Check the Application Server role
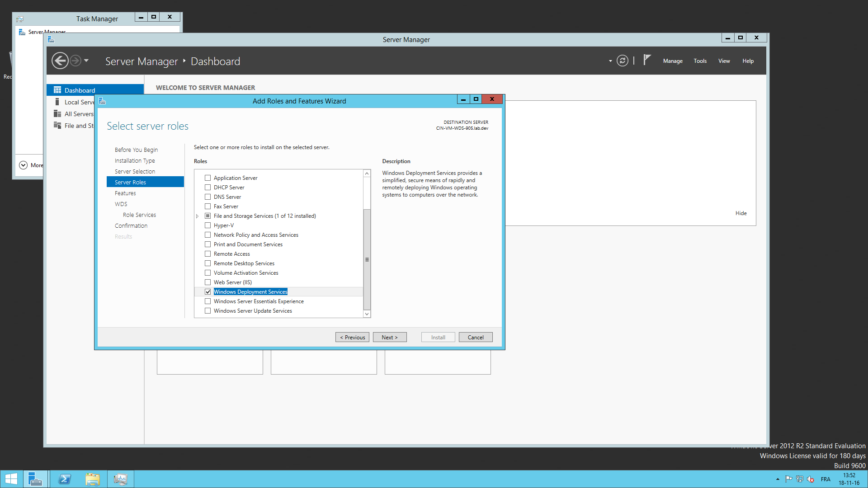The height and width of the screenshot is (488, 868). (208, 178)
